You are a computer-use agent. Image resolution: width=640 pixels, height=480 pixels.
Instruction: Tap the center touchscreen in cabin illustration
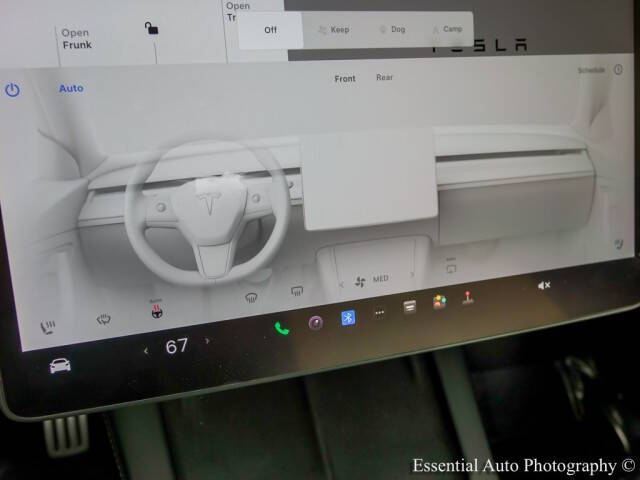(369, 180)
